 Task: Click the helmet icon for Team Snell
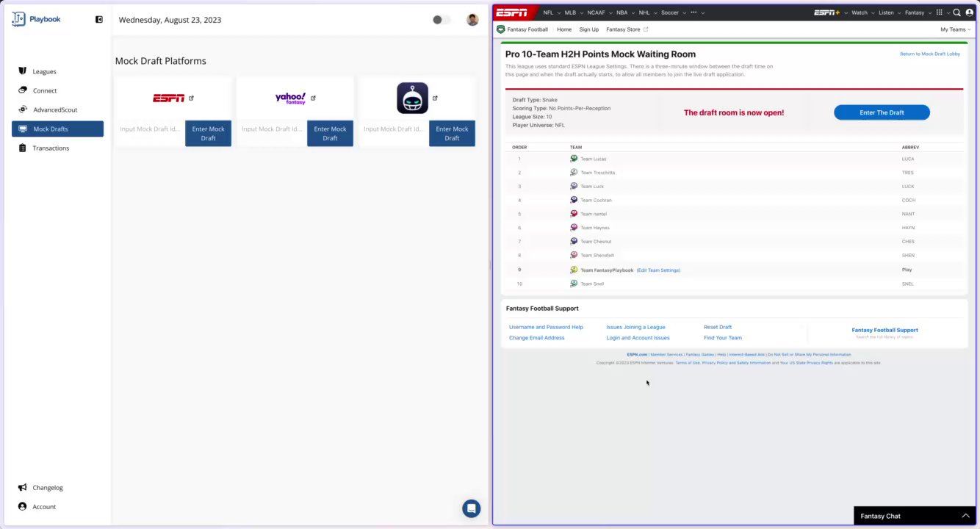574,284
